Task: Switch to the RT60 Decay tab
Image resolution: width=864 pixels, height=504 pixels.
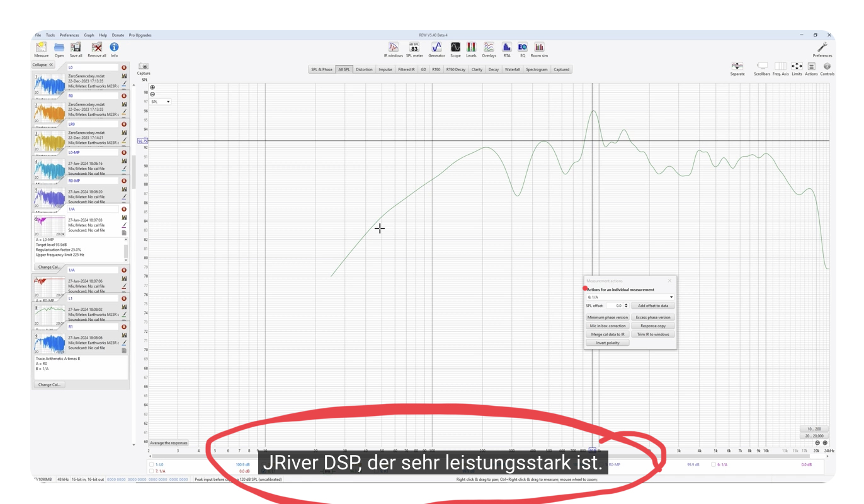Action: click(x=456, y=69)
